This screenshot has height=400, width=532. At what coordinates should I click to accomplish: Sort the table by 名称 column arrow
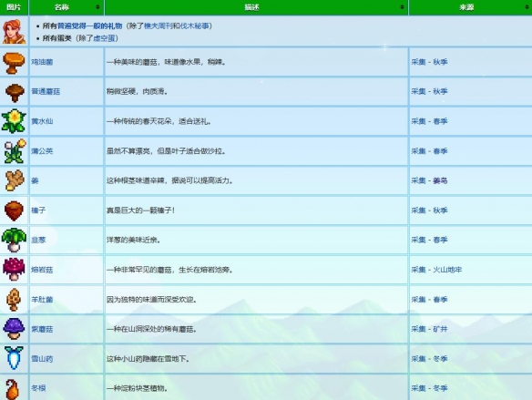click(x=97, y=7)
